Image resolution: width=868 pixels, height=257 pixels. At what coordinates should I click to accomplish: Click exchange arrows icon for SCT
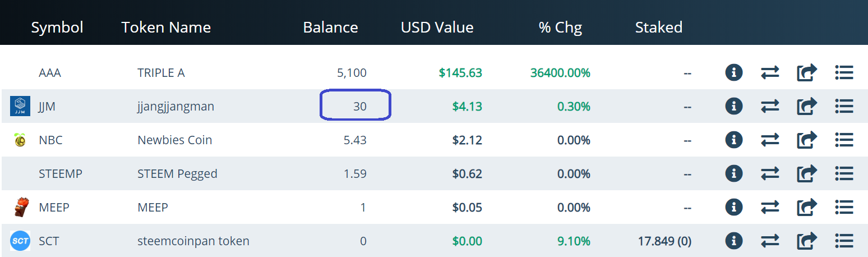click(x=770, y=241)
